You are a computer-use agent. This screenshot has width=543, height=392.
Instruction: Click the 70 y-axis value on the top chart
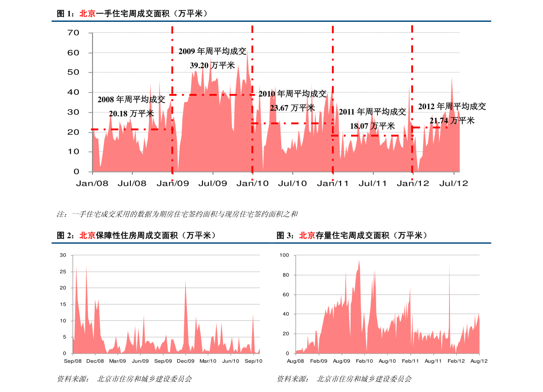point(73,33)
